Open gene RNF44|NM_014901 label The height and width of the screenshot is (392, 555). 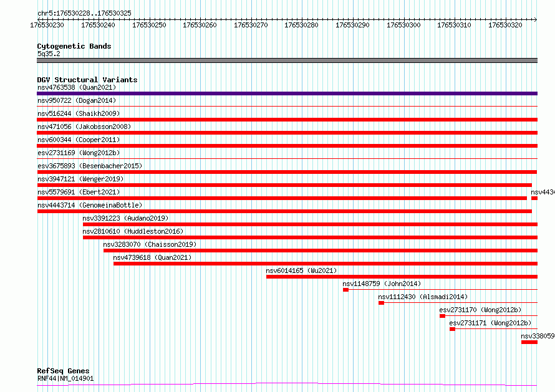tap(65, 378)
